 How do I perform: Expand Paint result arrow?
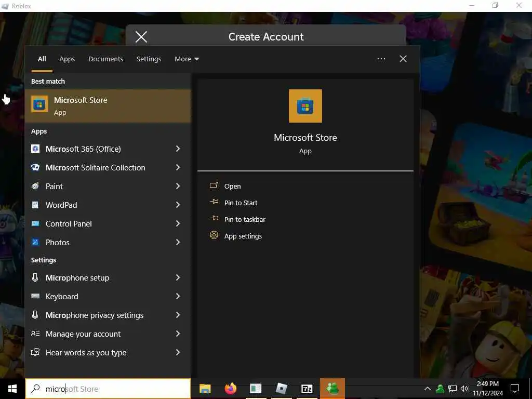click(x=178, y=186)
